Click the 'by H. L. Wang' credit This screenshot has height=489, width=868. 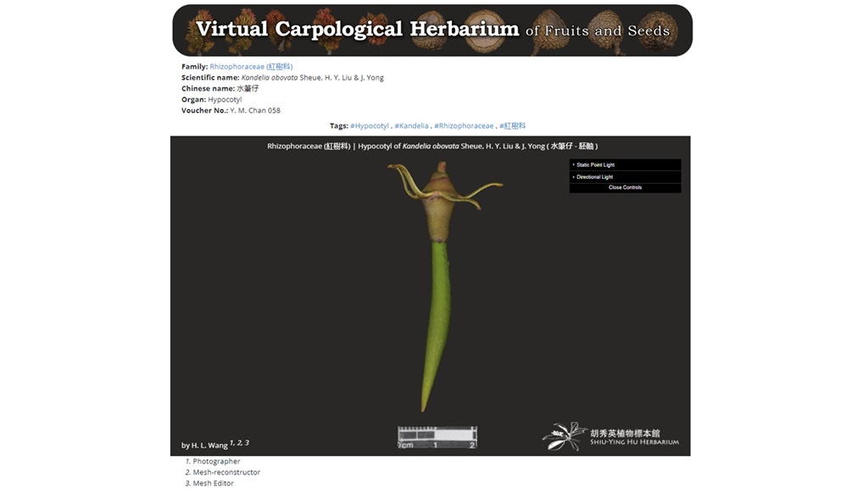[204, 445]
